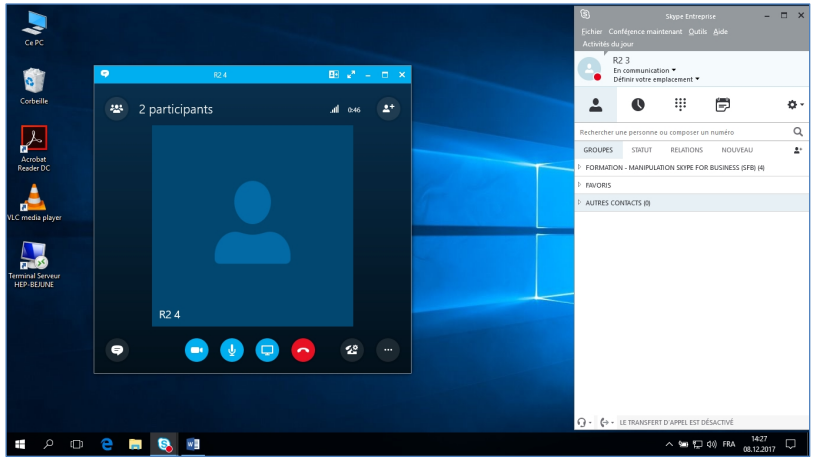815x463 pixels.
Task: Click the search person or number field
Action: [x=683, y=132]
